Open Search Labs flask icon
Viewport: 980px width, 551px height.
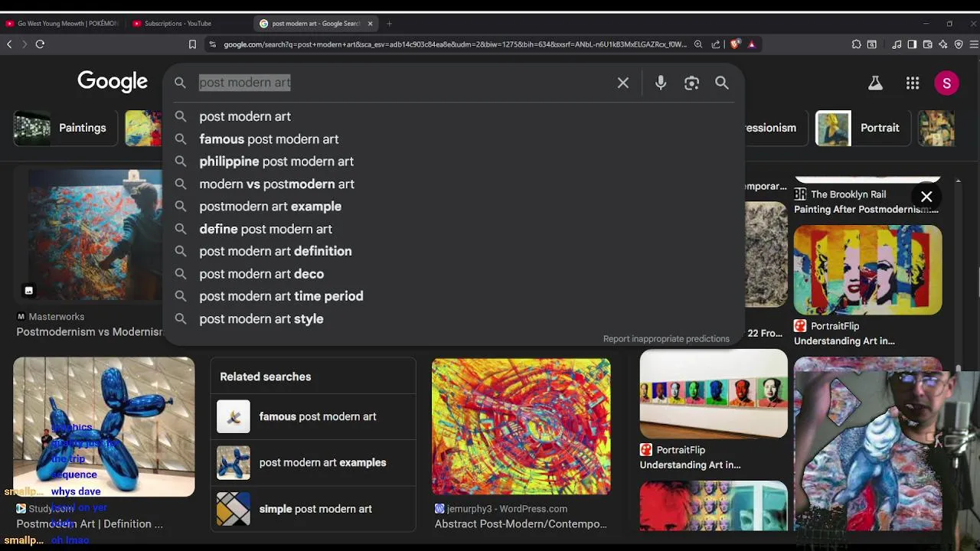875,83
